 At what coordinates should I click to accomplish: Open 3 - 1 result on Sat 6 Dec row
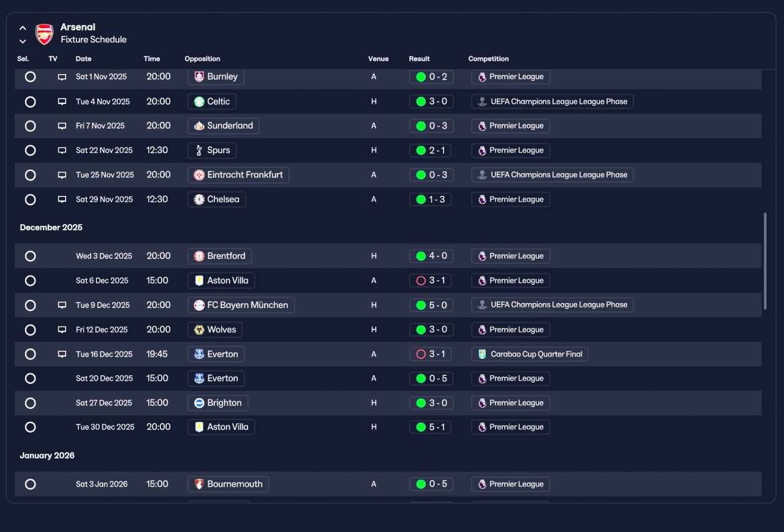[431, 280]
